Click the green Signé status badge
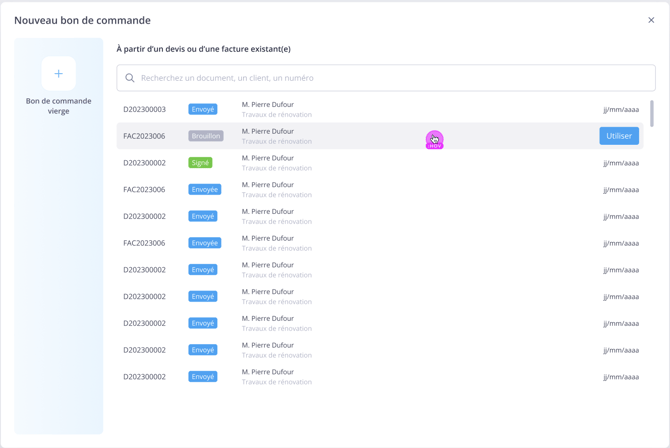The image size is (670, 448). pyautogui.click(x=200, y=163)
